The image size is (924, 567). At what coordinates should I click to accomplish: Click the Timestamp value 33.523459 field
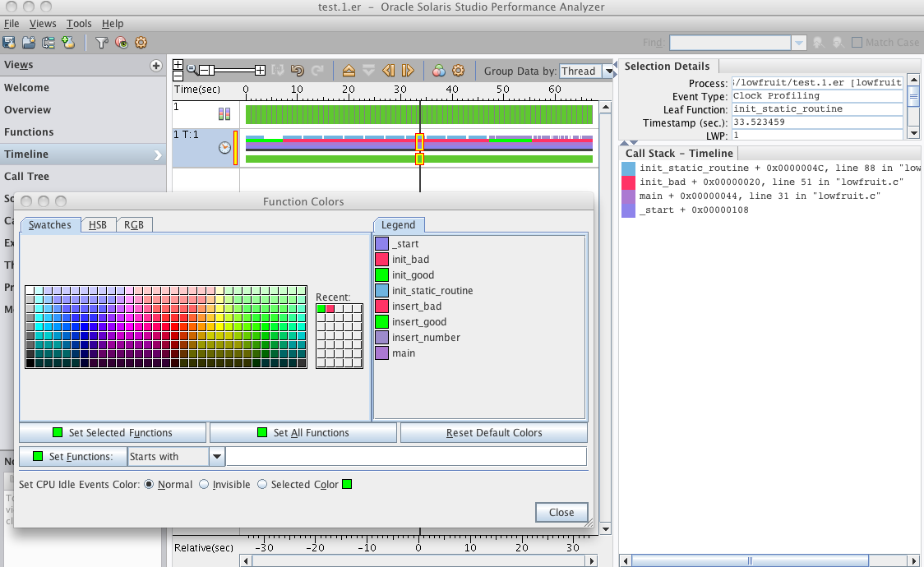pyautogui.click(x=817, y=122)
